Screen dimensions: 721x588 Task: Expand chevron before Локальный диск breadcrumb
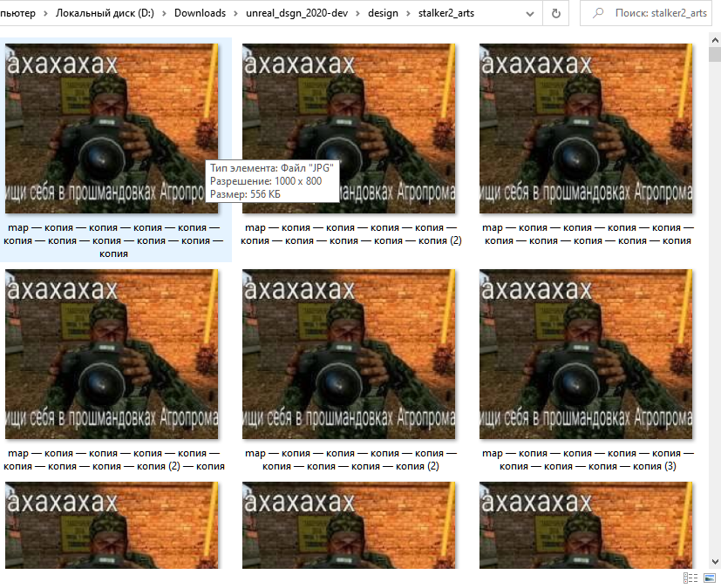(x=45, y=14)
